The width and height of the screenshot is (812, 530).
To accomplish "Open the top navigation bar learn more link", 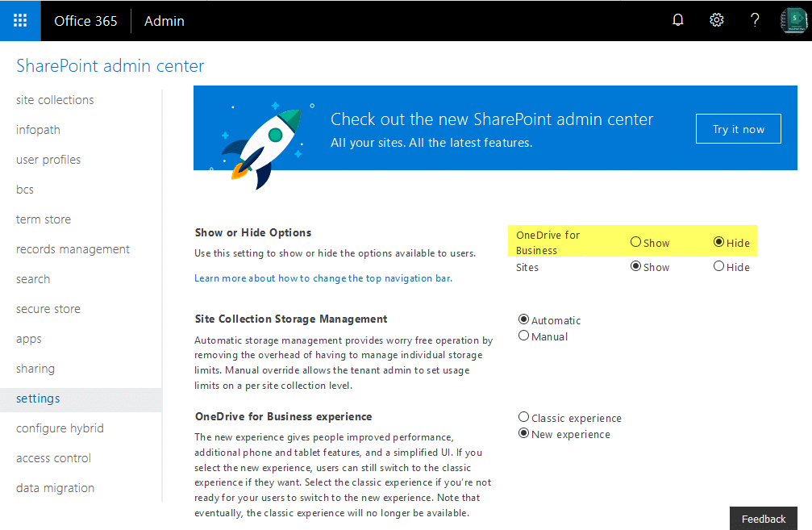I will (323, 278).
